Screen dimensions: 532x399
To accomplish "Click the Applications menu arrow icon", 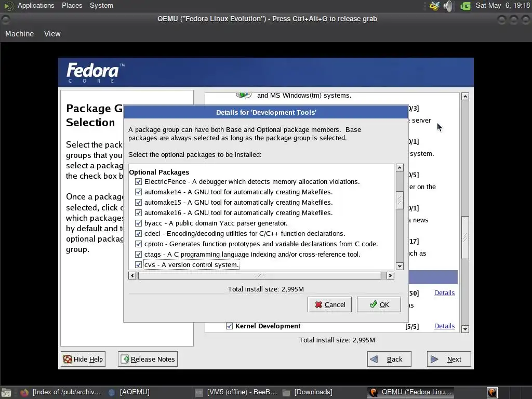I will pos(8,6).
